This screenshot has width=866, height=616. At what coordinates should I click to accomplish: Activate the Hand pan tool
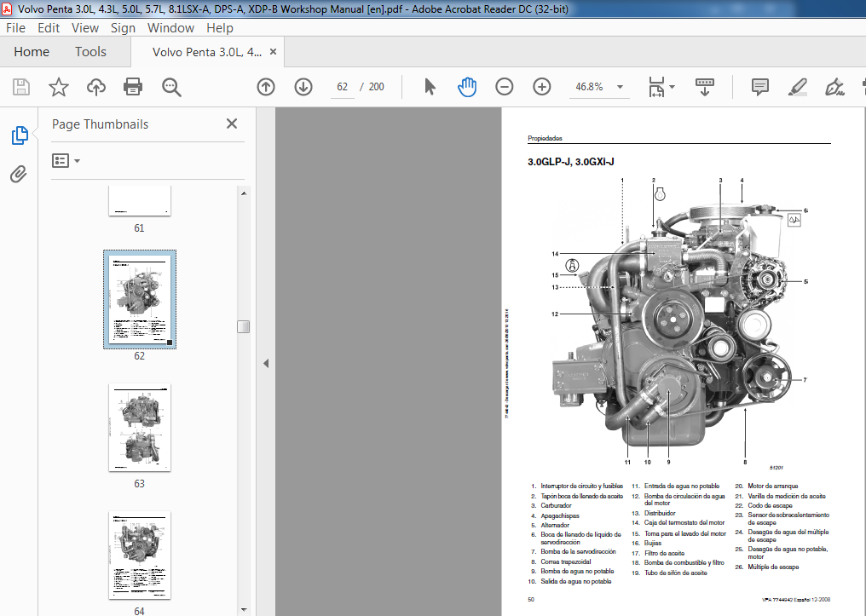coord(467,87)
